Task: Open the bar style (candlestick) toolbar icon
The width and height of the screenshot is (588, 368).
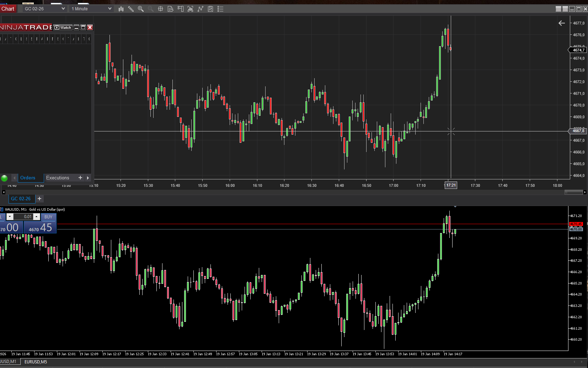Action: click(121, 9)
